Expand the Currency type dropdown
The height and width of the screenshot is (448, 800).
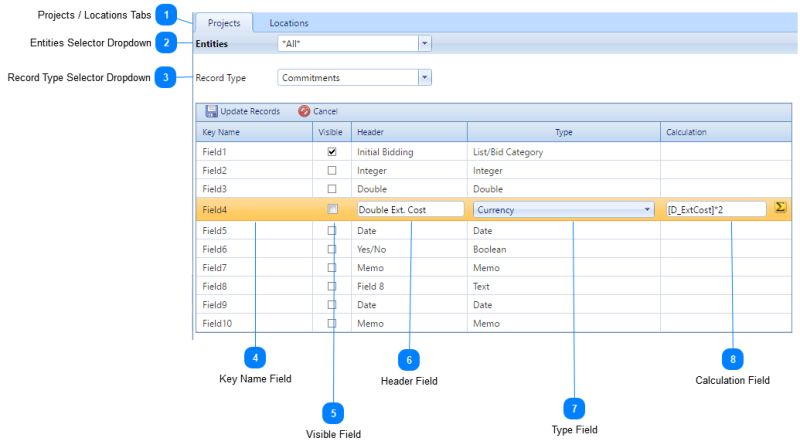[x=646, y=210]
